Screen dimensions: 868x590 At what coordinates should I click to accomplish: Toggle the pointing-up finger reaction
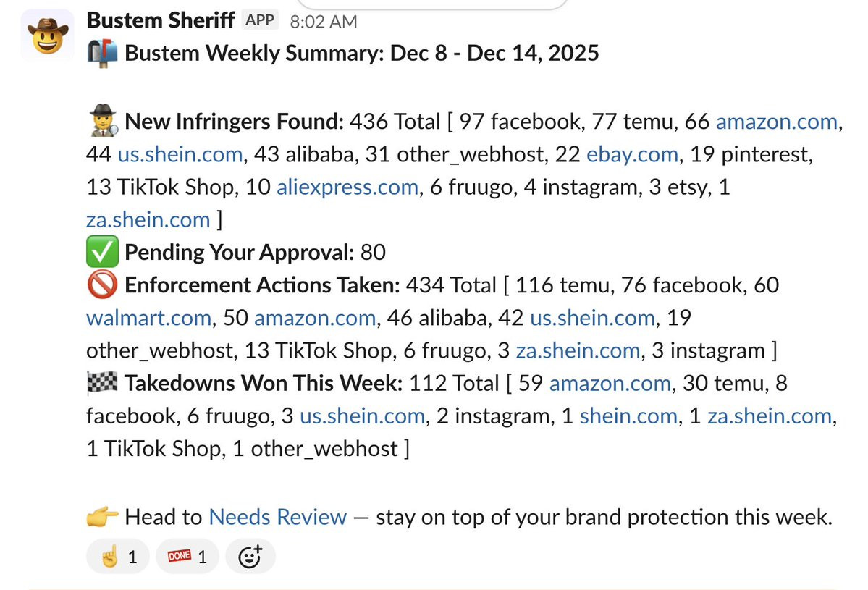point(117,556)
